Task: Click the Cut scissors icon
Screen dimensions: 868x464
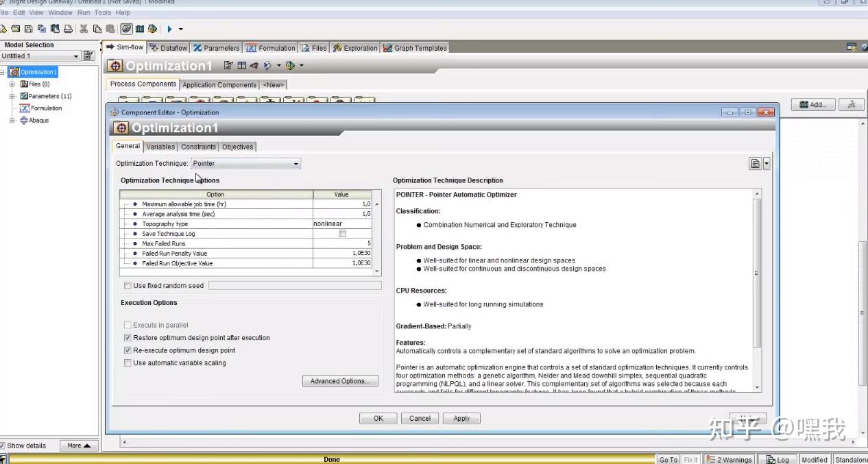Action: (x=84, y=29)
